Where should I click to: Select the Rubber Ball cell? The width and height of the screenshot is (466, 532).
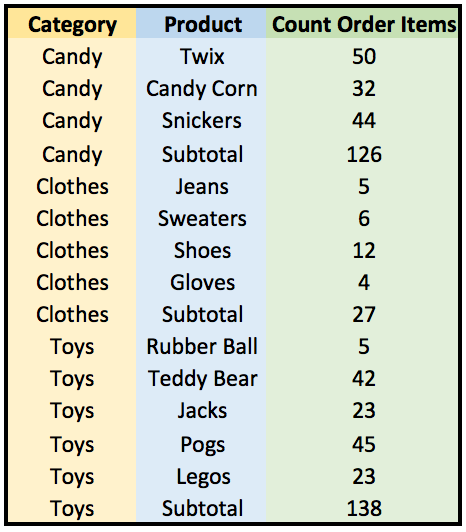202,346
